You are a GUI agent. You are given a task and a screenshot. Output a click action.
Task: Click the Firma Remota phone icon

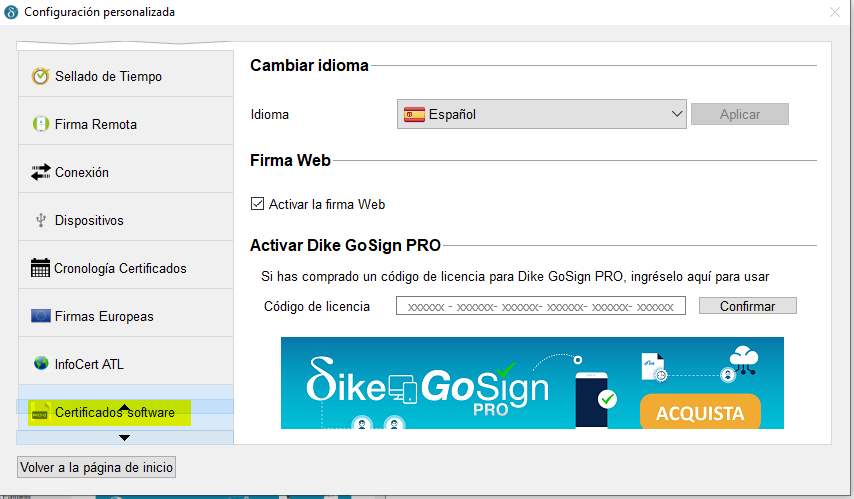(41, 124)
